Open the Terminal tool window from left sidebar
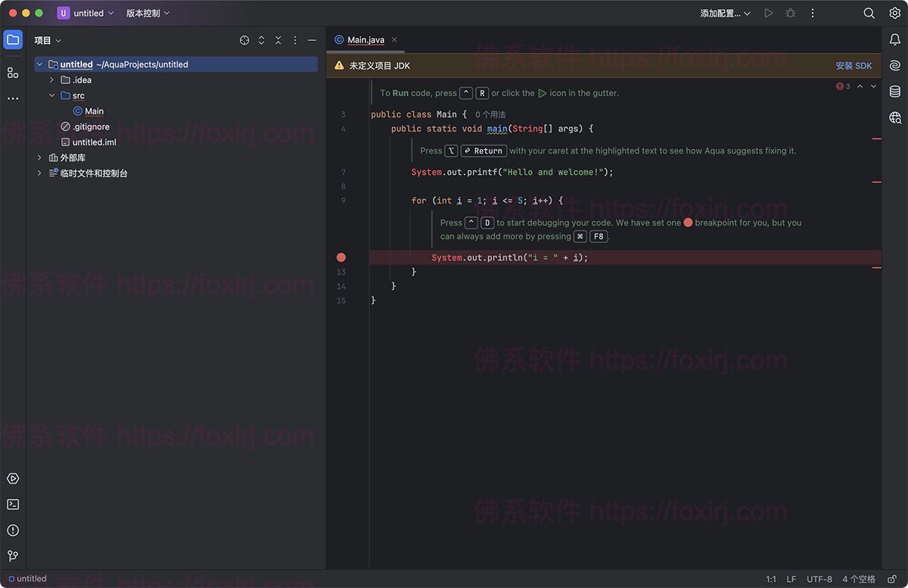The width and height of the screenshot is (908, 588). click(12, 504)
